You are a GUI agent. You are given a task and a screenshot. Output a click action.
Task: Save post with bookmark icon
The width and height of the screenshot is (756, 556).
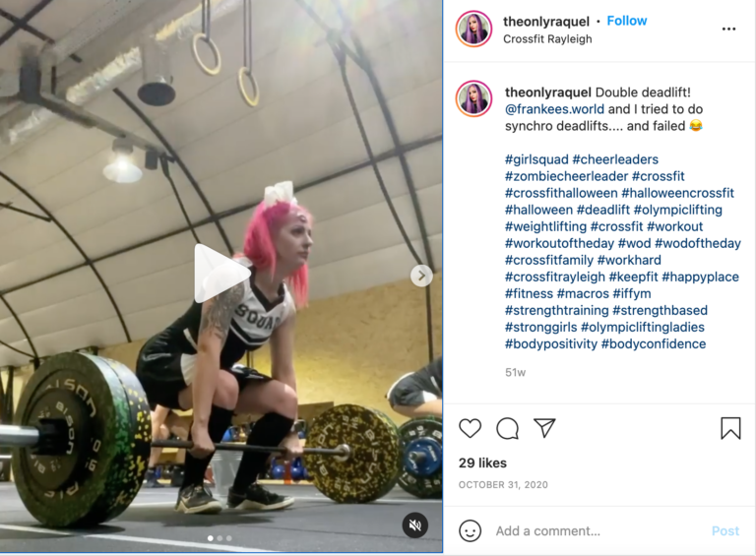730,428
